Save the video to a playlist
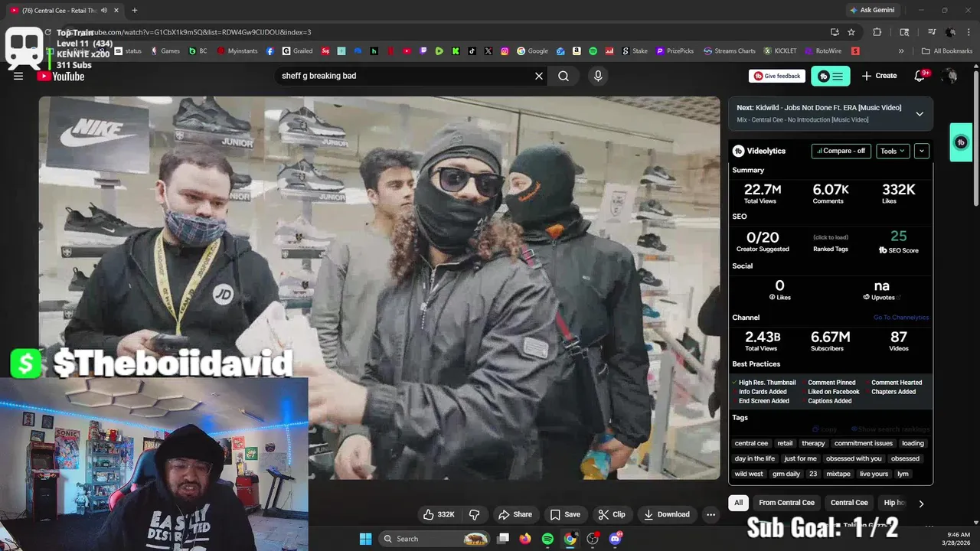Viewport: 980px width, 551px height. [x=565, y=514]
